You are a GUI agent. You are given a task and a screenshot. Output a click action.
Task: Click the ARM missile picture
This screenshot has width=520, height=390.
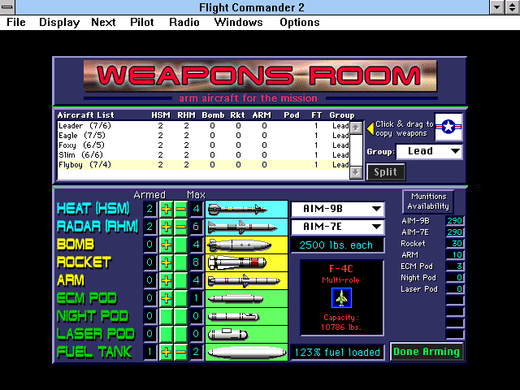click(246, 281)
